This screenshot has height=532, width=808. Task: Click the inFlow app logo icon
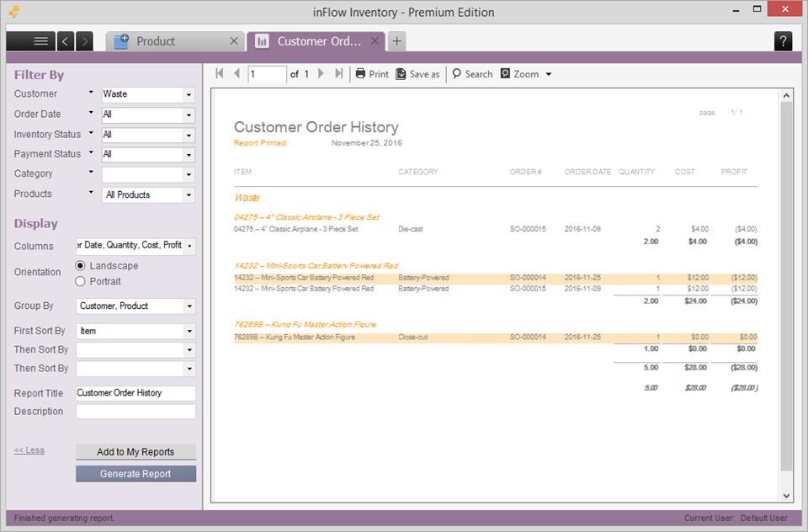point(15,11)
